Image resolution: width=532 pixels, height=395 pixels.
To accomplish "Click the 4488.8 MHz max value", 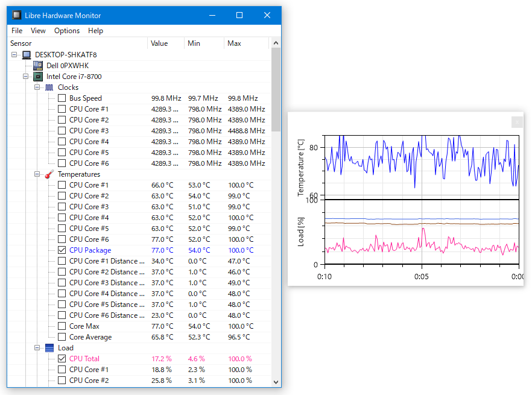I will click(x=246, y=131).
